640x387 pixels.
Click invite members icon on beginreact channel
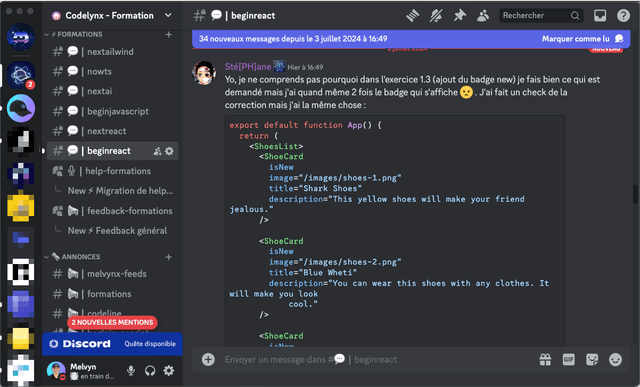coord(157,151)
